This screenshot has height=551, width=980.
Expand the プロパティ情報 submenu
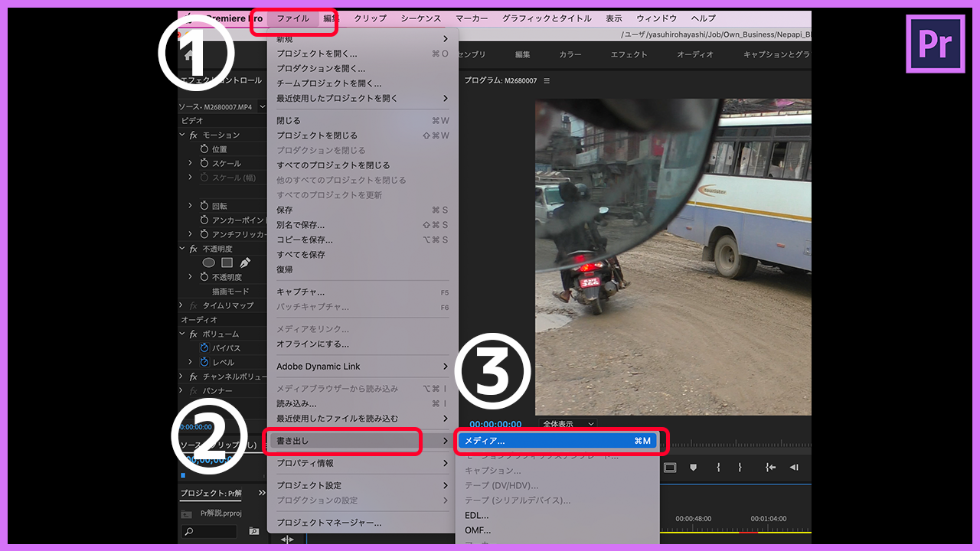[446, 464]
